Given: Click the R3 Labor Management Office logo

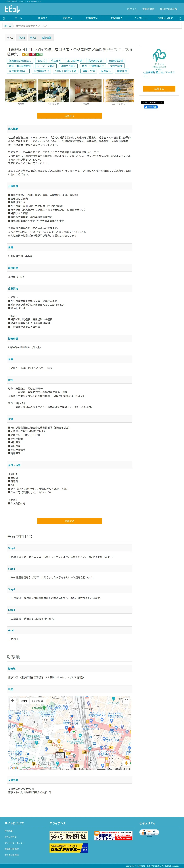Looking at the screenshot, I should pyautogui.click(x=159, y=59).
